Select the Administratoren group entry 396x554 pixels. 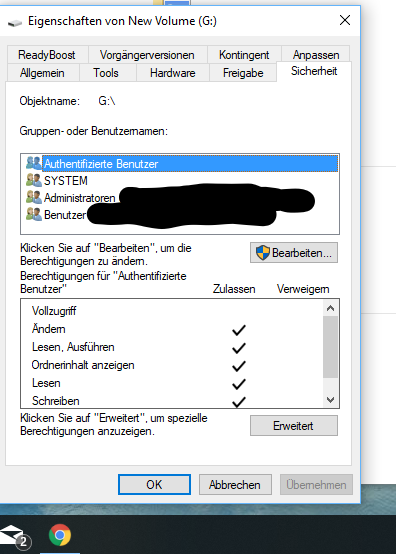click(x=182, y=198)
